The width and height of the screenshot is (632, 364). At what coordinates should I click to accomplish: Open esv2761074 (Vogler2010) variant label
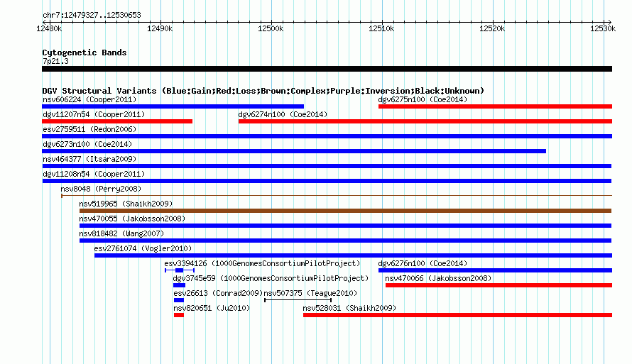(x=143, y=248)
